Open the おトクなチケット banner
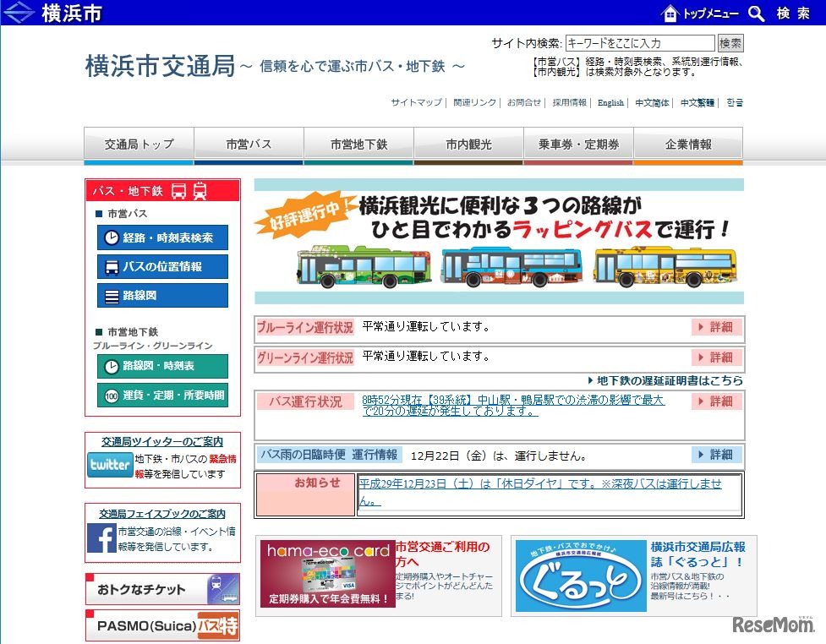The width and height of the screenshot is (826, 644). (x=163, y=589)
